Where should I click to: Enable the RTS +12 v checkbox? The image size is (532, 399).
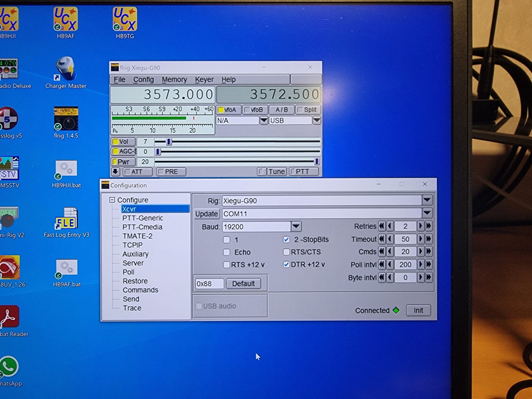[x=226, y=265]
